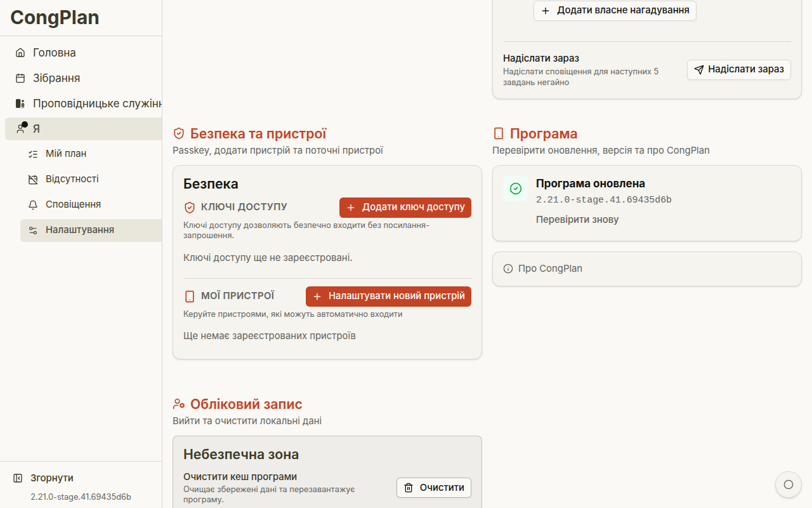The height and width of the screenshot is (508, 812).
Task: Click the calendar icon beside Зібрання
Action: click(x=20, y=78)
